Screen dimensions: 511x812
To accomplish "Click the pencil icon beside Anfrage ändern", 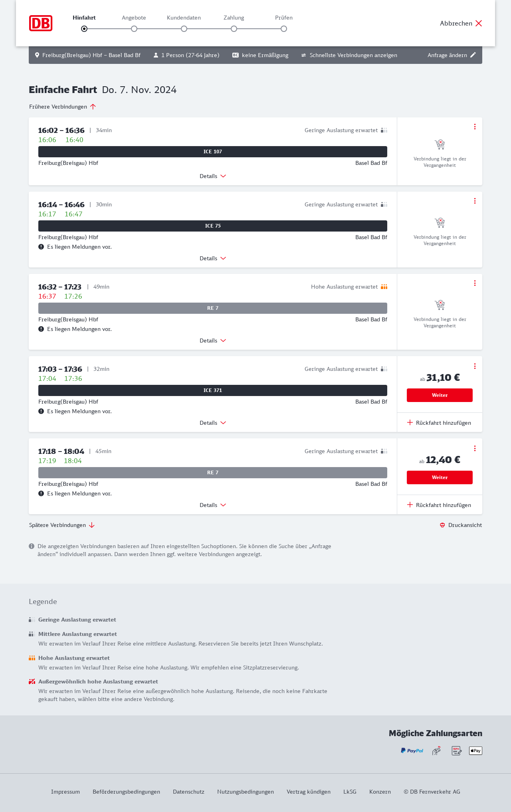I will point(473,55).
